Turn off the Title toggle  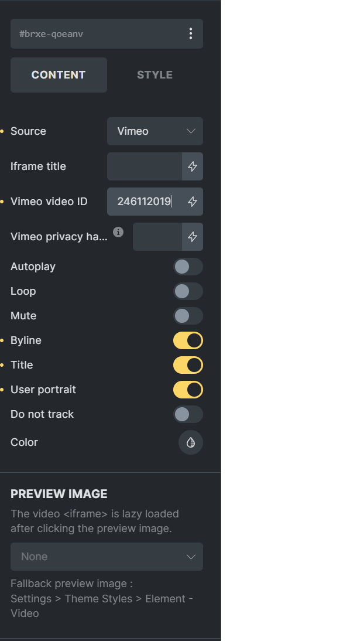point(188,365)
